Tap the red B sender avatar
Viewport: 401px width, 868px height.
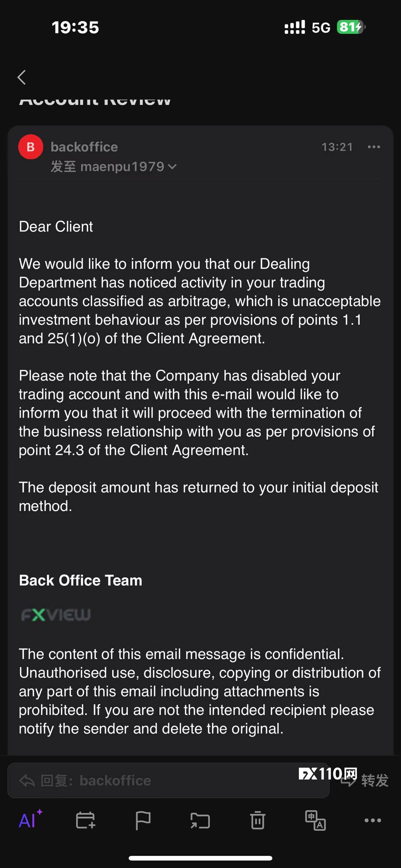pos(31,147)
